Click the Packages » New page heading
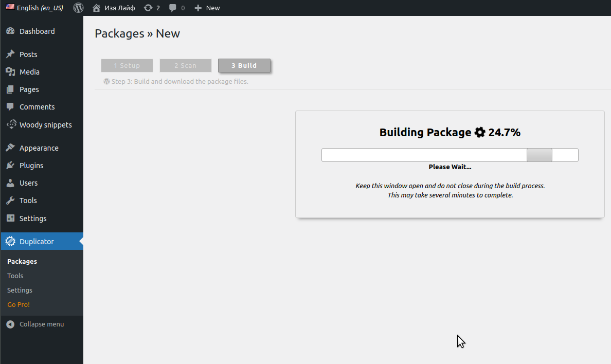This screenshot has height=364, width=611. (137, 33)
